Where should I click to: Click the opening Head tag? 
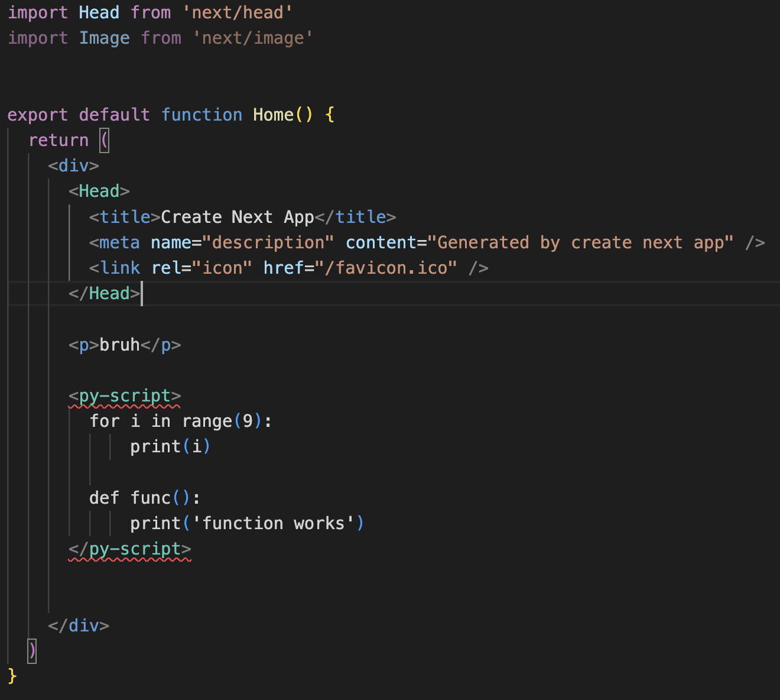[99, 192]
